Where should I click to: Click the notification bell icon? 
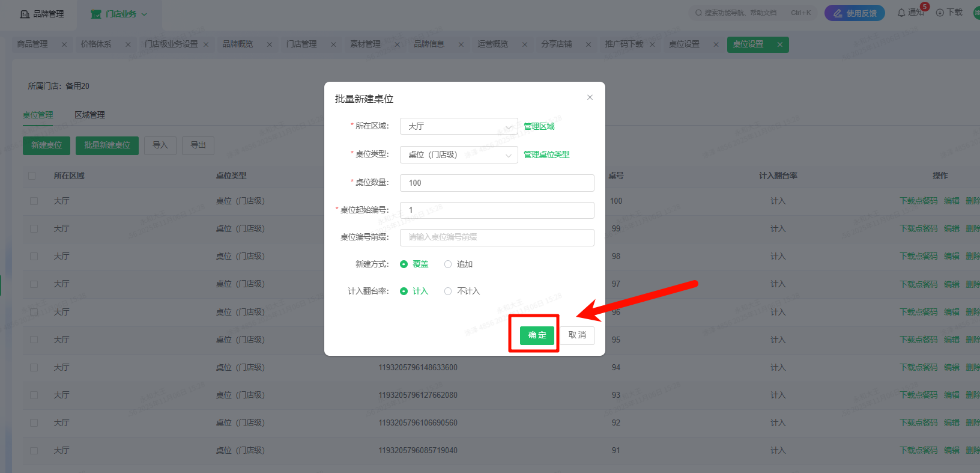901,13
